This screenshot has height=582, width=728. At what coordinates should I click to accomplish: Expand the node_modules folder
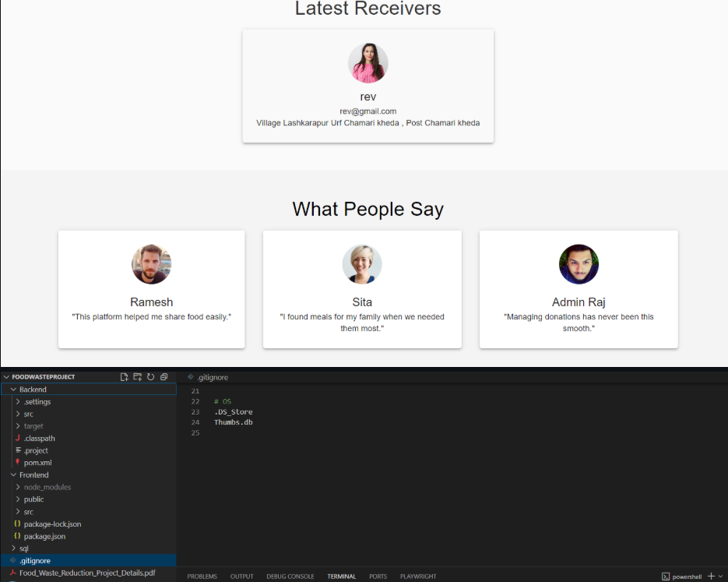tap(47, 487)
